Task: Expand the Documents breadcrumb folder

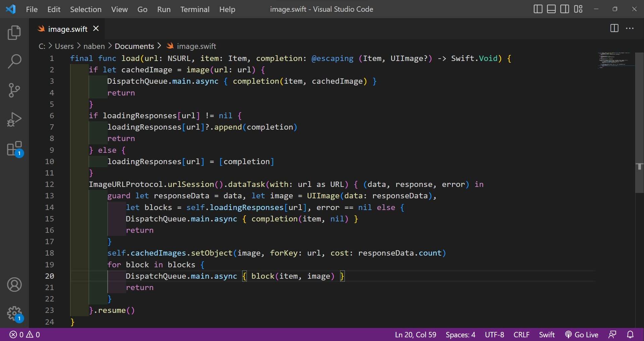Action: pyautogui.click(x=134, y=46)
